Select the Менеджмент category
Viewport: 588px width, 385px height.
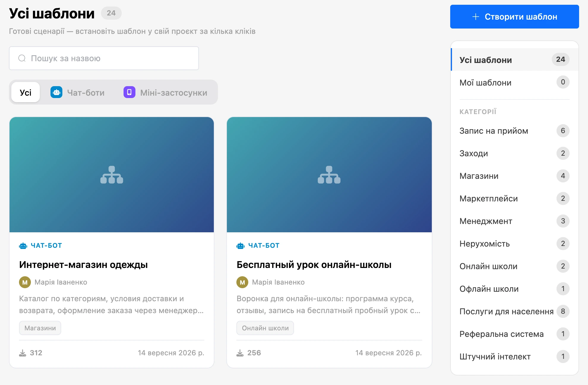515,221
